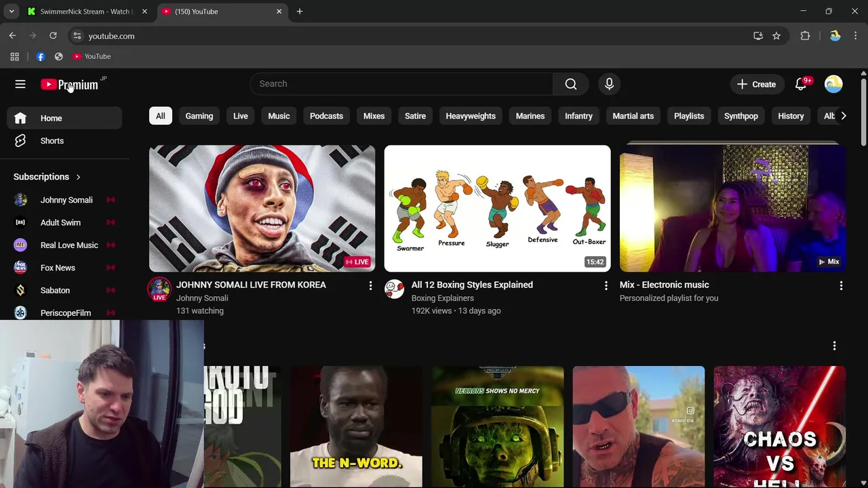Open THE N-WORD short thumbnail
The width and height of the screenshot is (868, 488).
coord(356,427)
